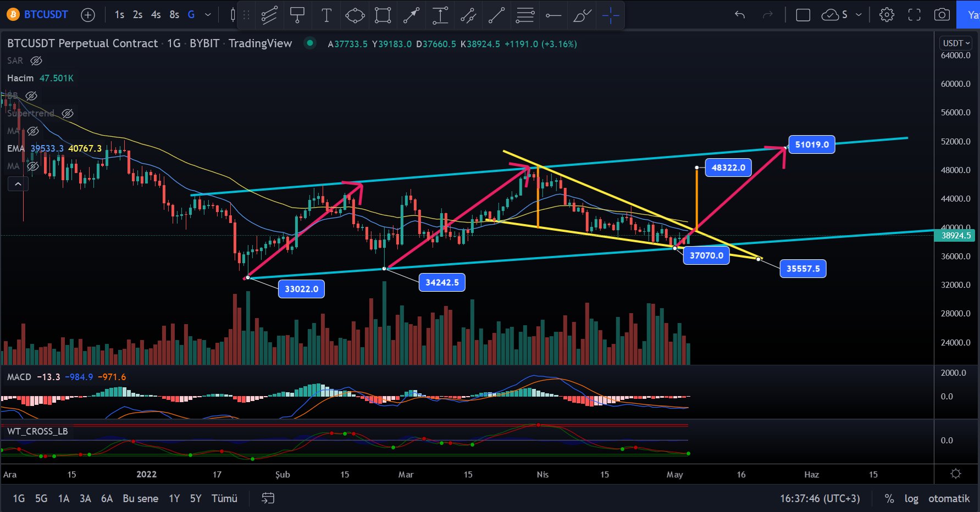
Task: Show the BB indicator
Action: 32,96
